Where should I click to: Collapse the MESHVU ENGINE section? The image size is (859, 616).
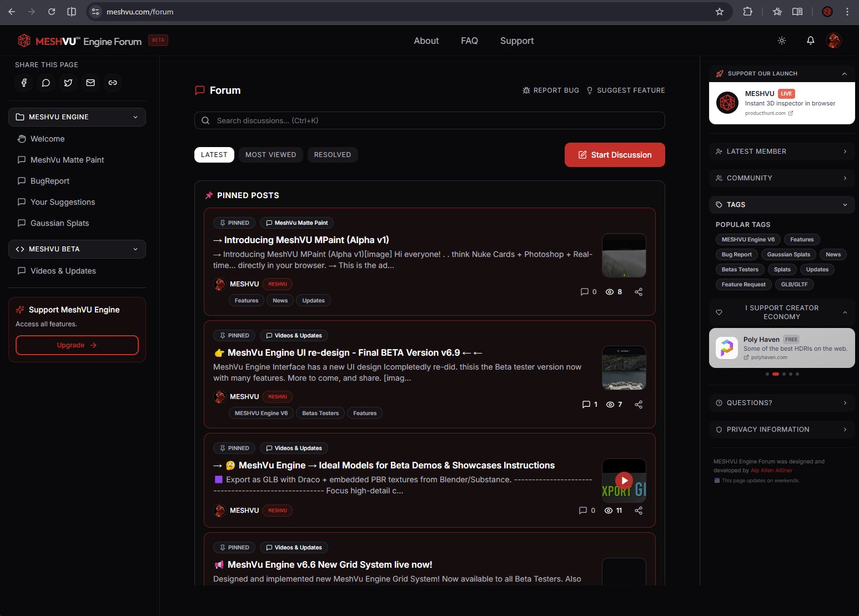point(77,117)
